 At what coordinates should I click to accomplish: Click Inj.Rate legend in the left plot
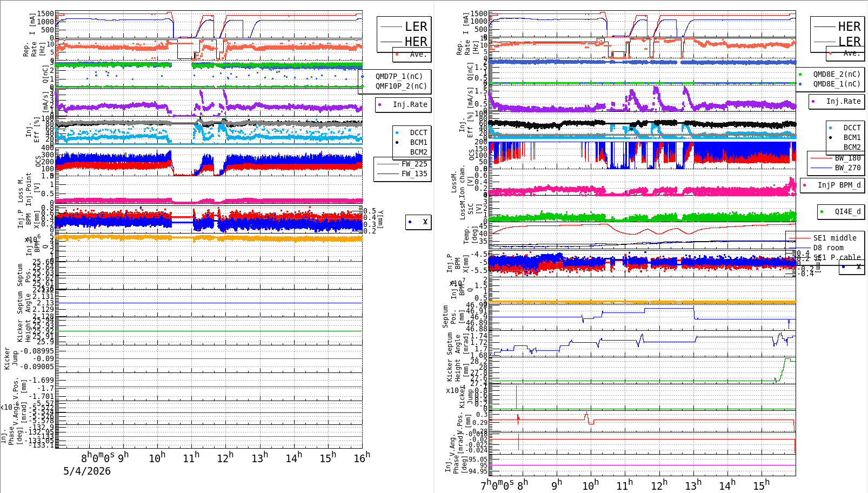point(410,104)
